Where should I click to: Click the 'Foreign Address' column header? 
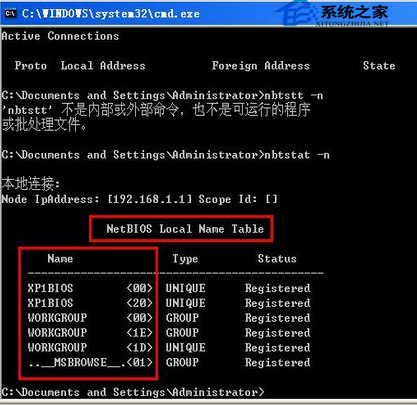(261, 66)
